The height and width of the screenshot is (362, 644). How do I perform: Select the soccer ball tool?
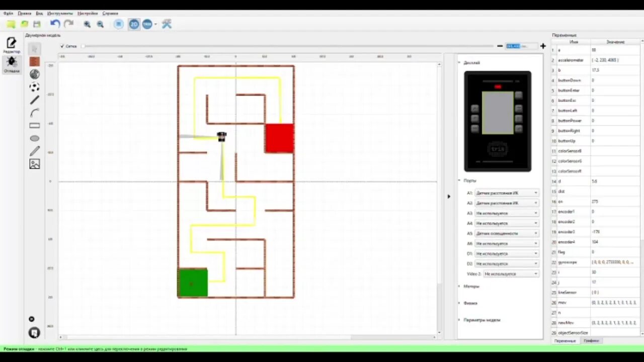tap(34, 87)
